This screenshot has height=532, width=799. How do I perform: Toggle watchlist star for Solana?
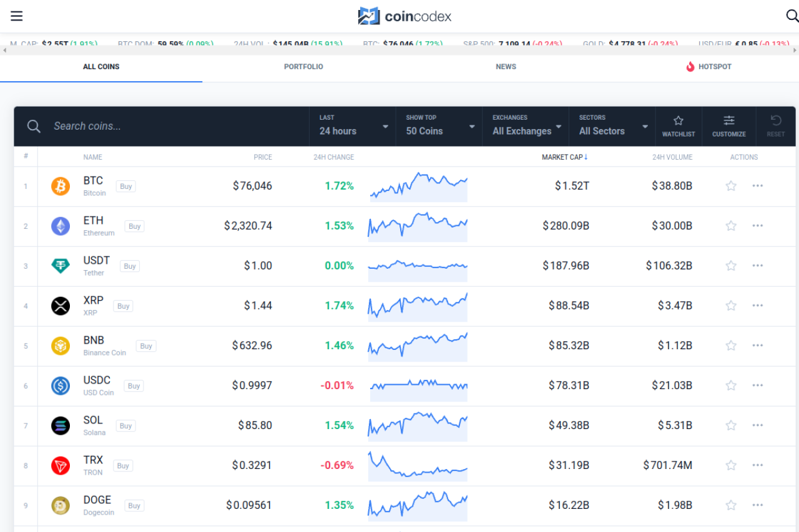(731, 425)
